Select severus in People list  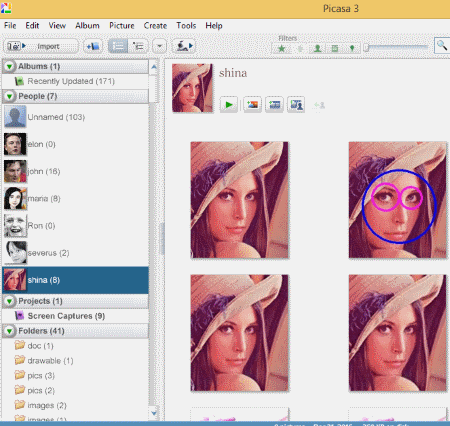(75, 253)
